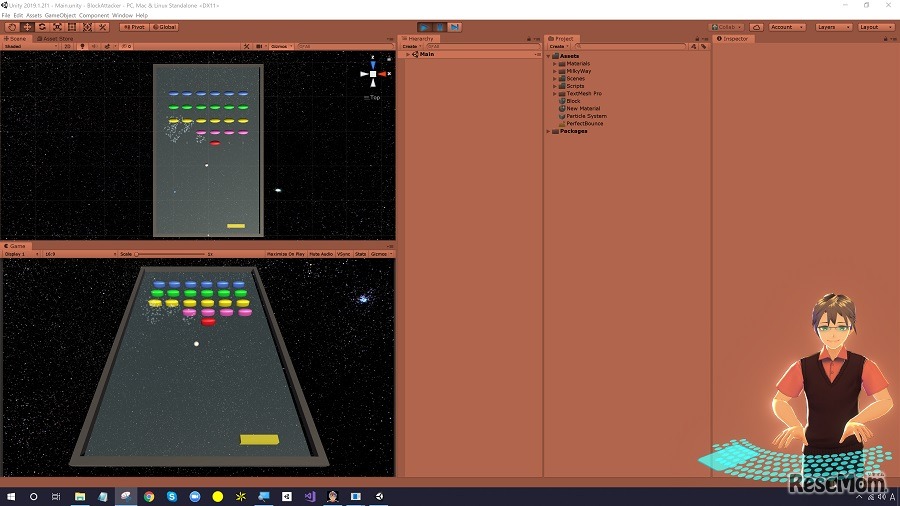Toggle Maximize On Play

click(x=285, y=254)
